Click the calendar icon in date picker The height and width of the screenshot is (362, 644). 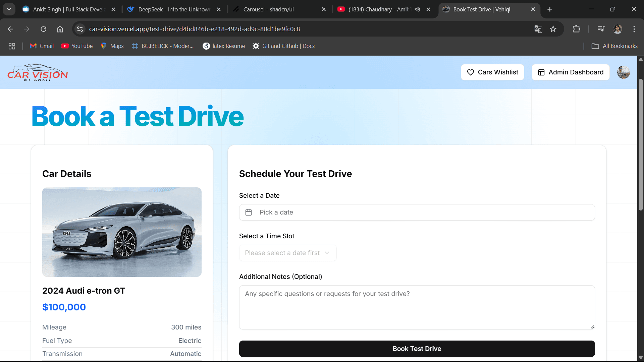pos(249,212)
